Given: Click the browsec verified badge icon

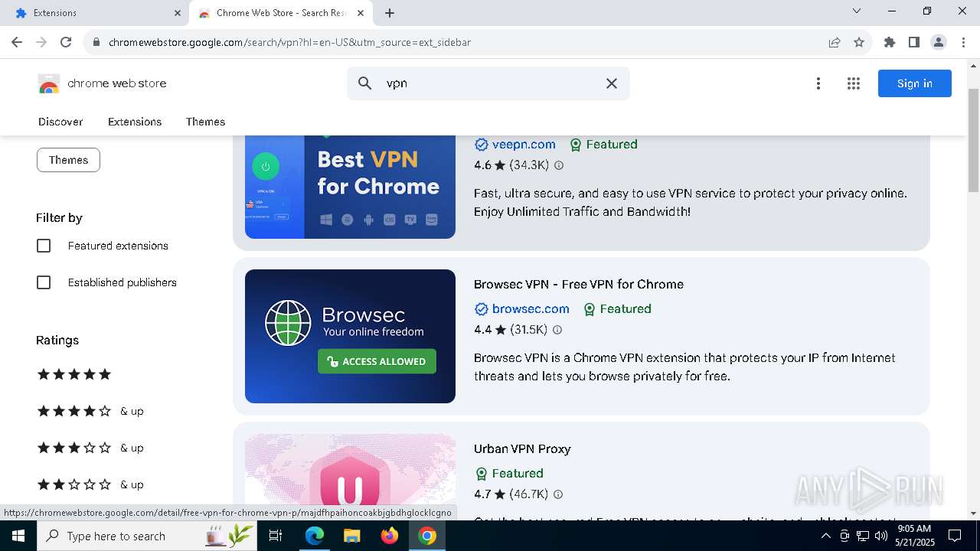Looking at the screenshot, I should (x=481, y=309).
